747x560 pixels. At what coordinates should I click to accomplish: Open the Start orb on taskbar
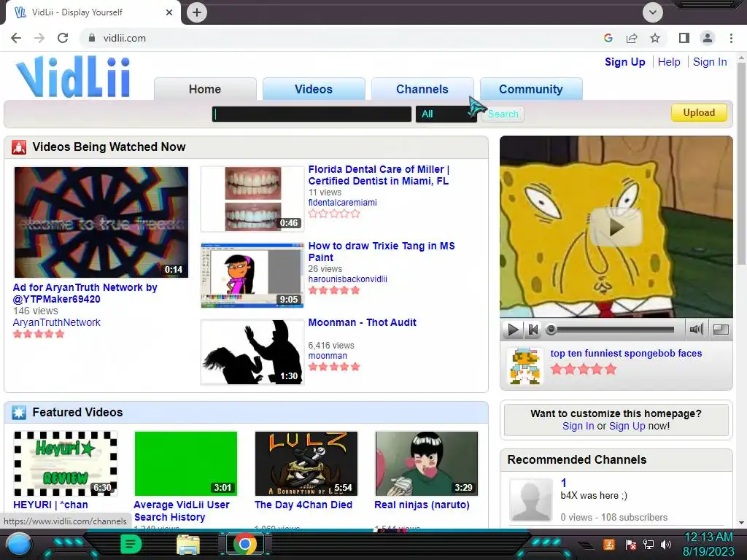18,545
